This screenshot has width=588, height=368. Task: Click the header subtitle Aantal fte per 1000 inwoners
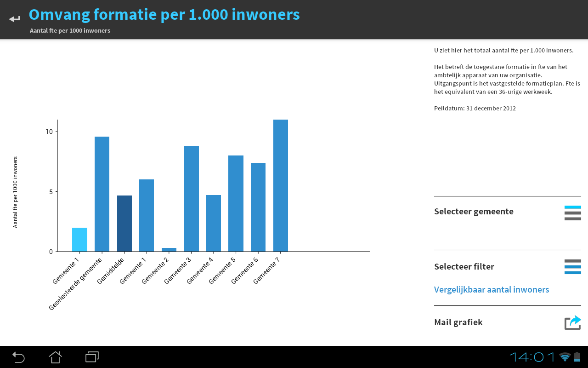pyautogui.click(x=70, y=31)
